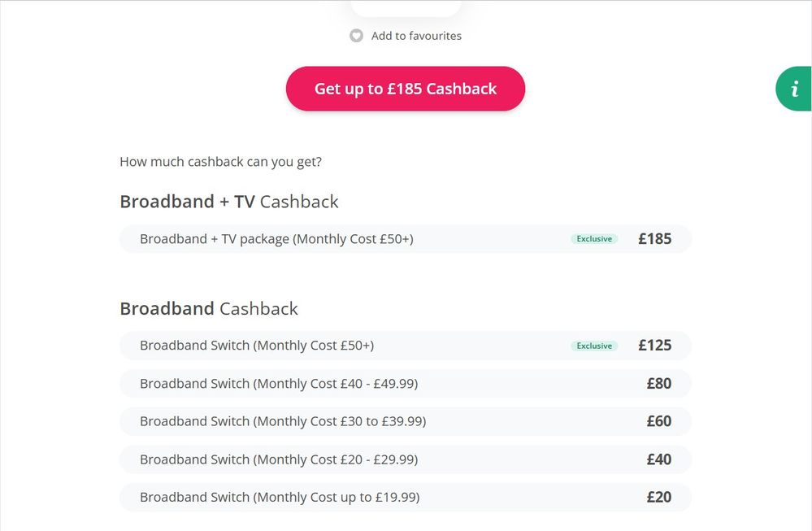
Task: Click the £80 cashback amount
Action: point(660,383)
